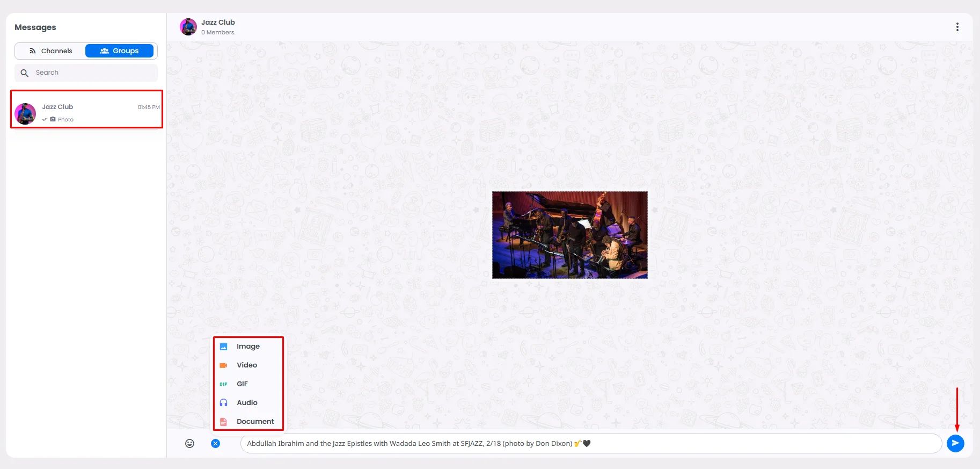This screenshot has height=469, width=980.
Task: Choose Audio from the attachment menu
Action: pos(248,403)
